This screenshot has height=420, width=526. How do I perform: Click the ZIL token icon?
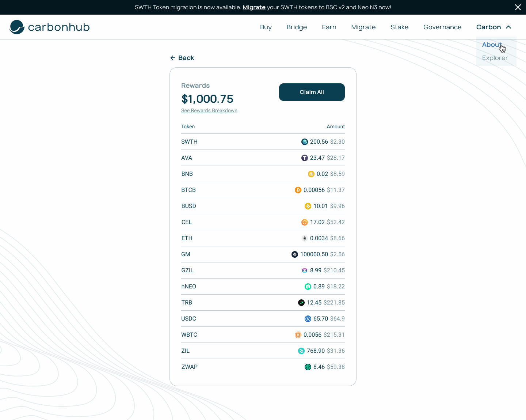[x=301, y=351]
